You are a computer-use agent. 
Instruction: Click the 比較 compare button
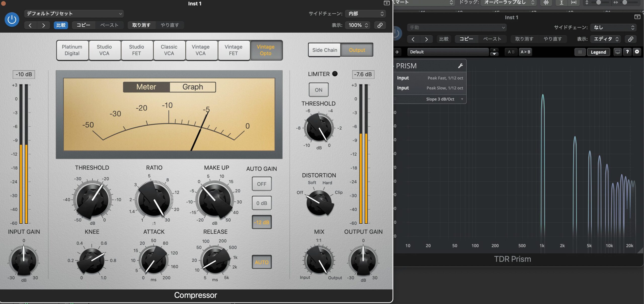click(61, 25)
